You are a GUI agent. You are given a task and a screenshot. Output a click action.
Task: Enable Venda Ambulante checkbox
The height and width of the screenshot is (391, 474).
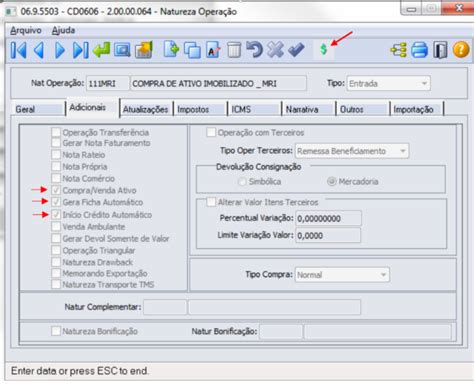[56, 227]
